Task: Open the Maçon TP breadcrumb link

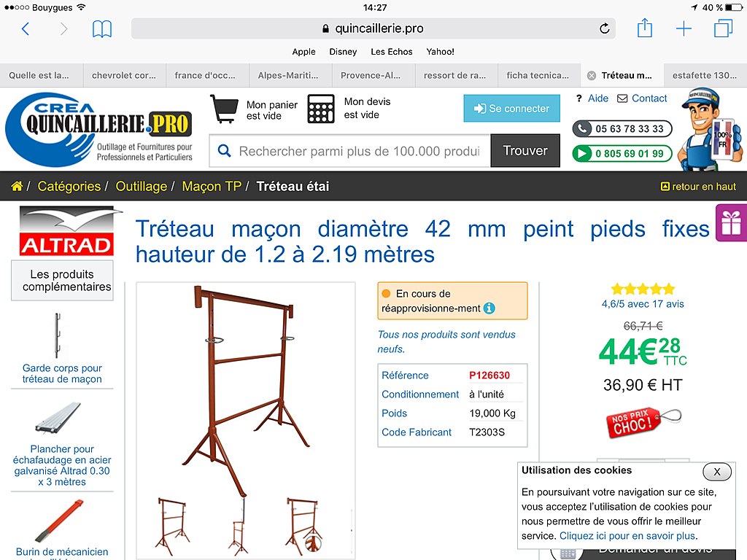Action: [x=212, y=186]
